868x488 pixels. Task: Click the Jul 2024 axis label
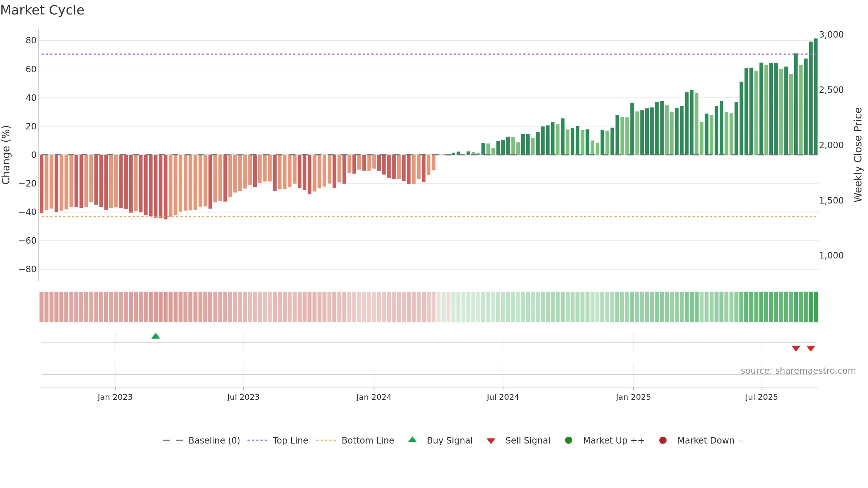coord(503,397)
